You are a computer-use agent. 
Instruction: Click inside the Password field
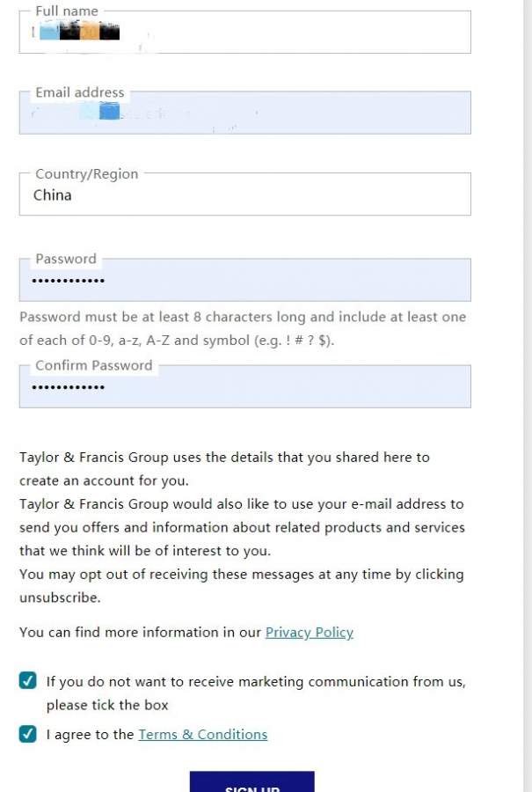[x=264, y=282]
